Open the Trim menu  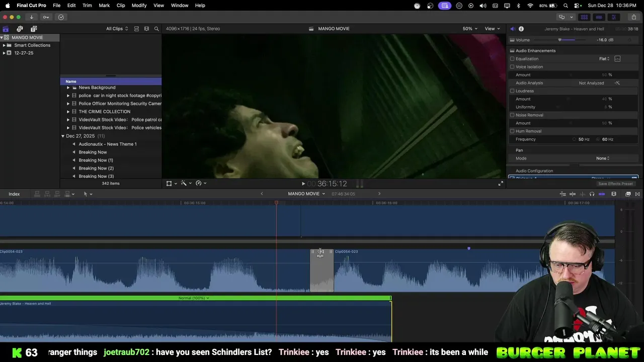tap(87, 6)
